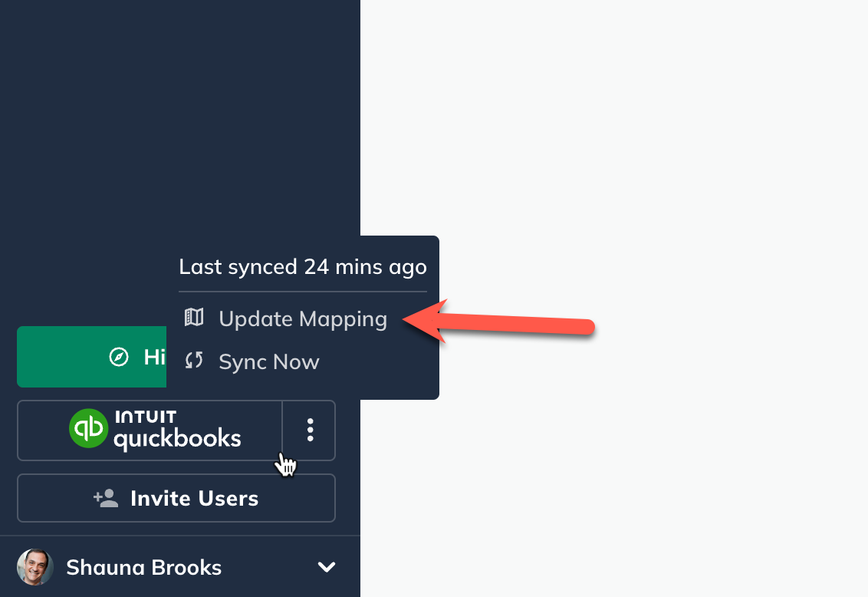Expand the Shauna Brooks account chevron
The image size is (868, 597).
327,567
